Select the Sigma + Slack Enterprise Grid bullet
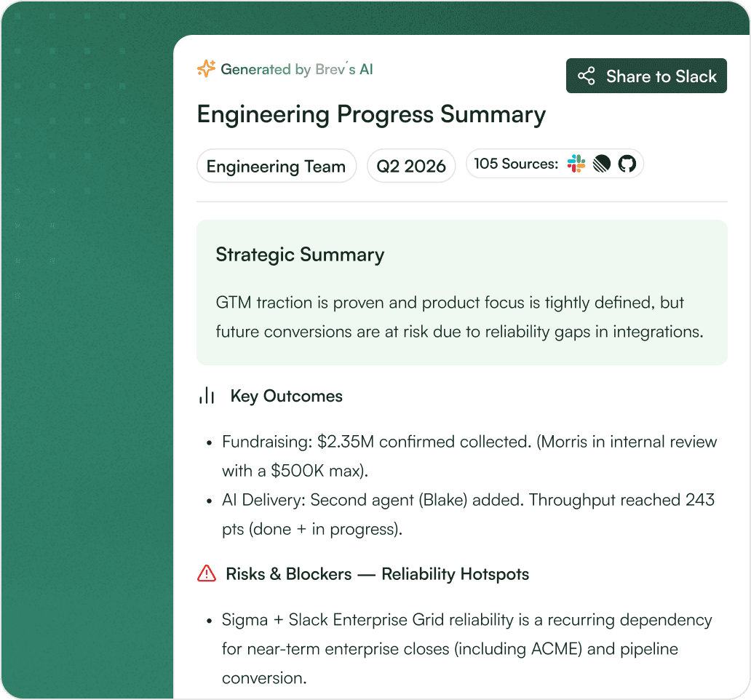Image resolution: width=751 pixels, height=700 pixels. (459, 649)
